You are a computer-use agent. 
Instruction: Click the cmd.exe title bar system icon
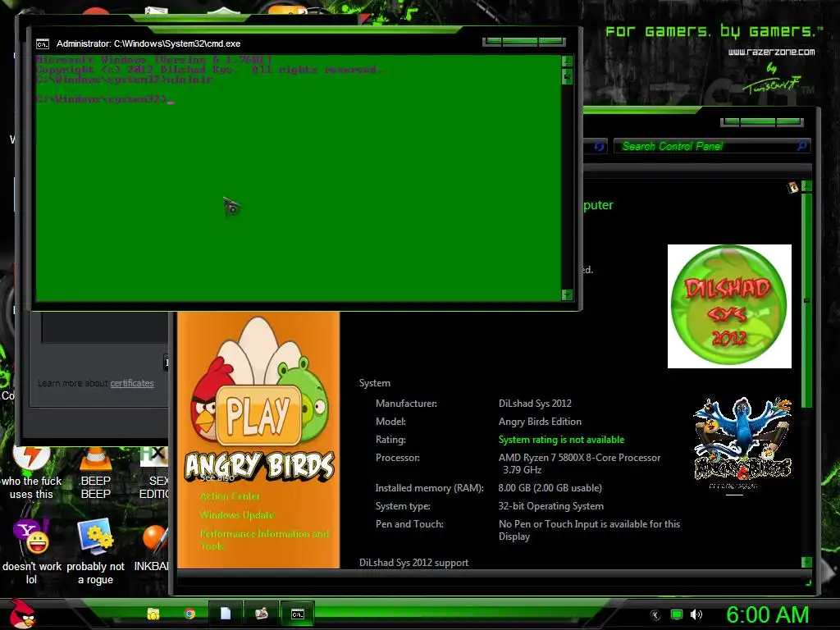point(43,44)
